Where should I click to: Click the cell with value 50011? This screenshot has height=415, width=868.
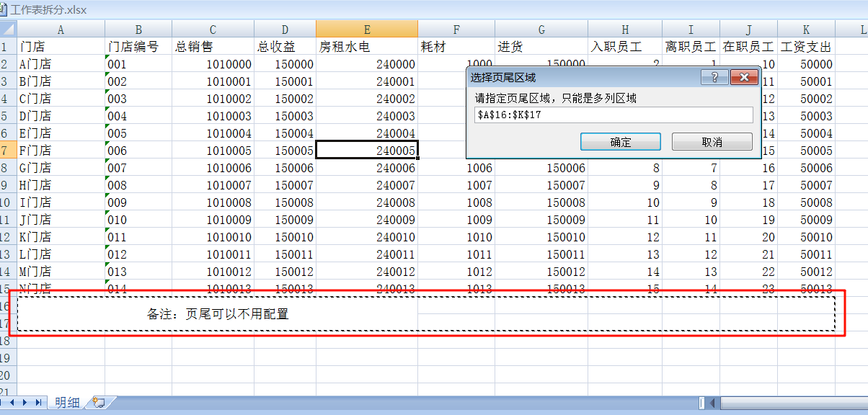(806, 254)
